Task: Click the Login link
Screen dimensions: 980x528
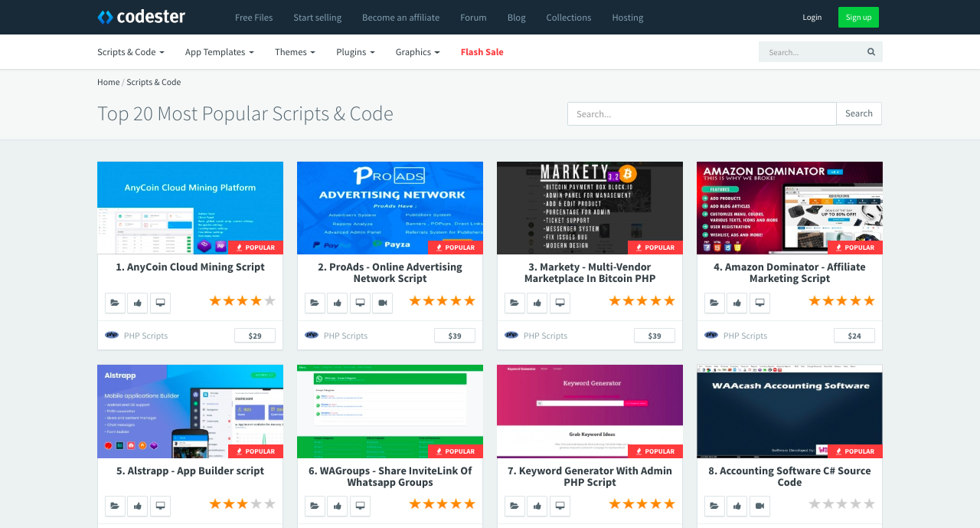Action: tap(812, 18)
